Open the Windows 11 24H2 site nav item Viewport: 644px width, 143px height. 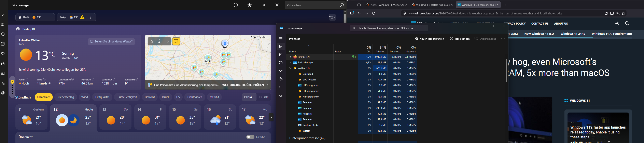point(573,34)
